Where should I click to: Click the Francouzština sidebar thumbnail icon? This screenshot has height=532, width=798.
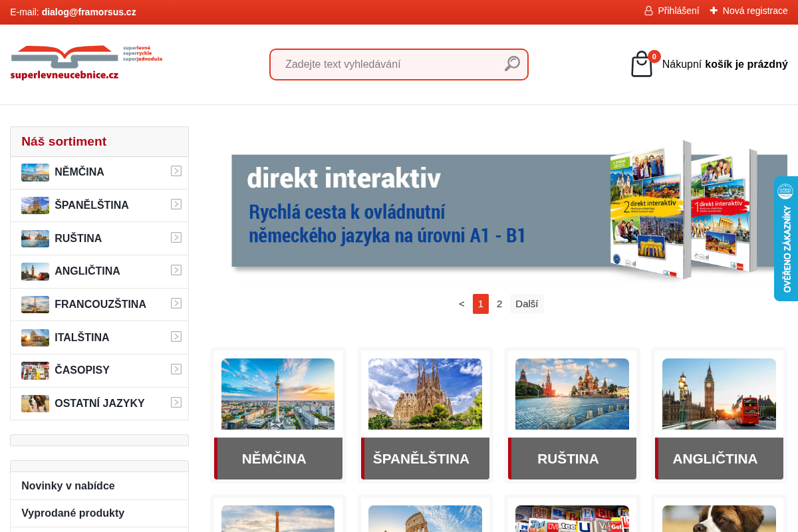[35, 305]
